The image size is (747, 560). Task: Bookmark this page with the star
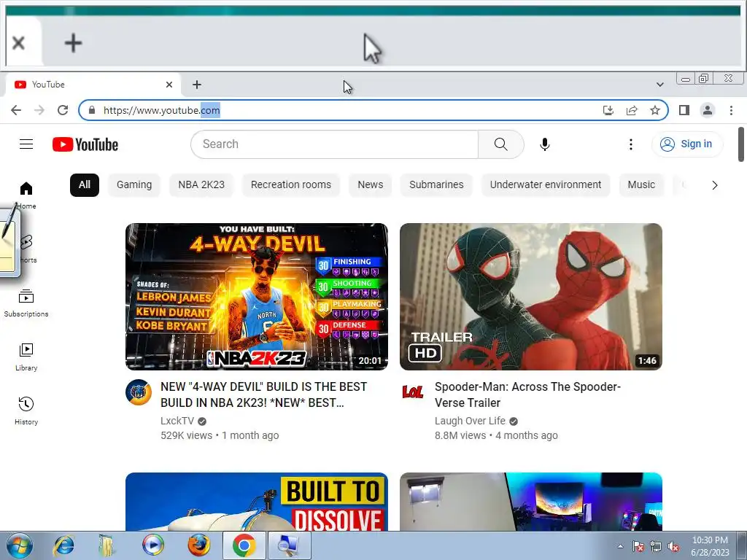point(655,111)
